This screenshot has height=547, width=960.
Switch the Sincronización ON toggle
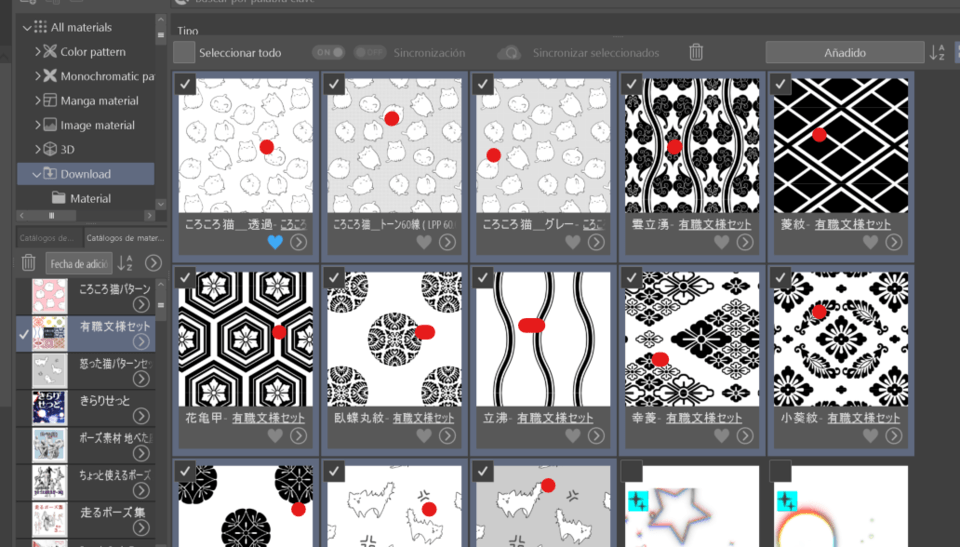click(328, 52)
